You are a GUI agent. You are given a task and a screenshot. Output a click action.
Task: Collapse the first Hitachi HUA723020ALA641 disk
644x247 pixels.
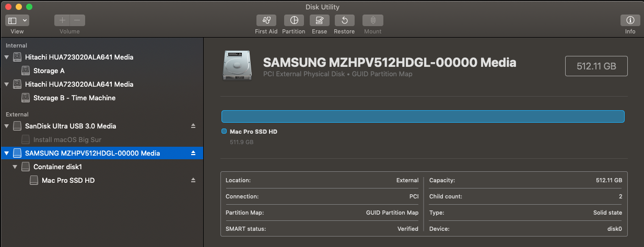(x=6, y=57)
